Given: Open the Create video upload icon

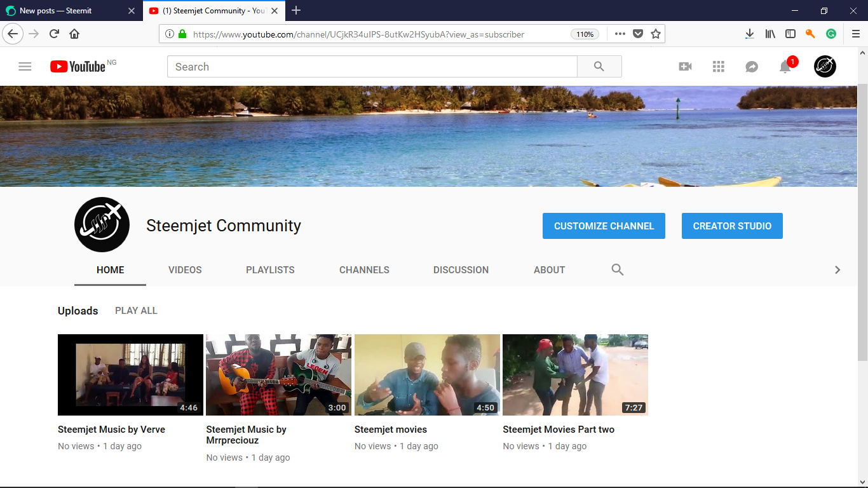Looking at the screenshot, I should (685, 66).
